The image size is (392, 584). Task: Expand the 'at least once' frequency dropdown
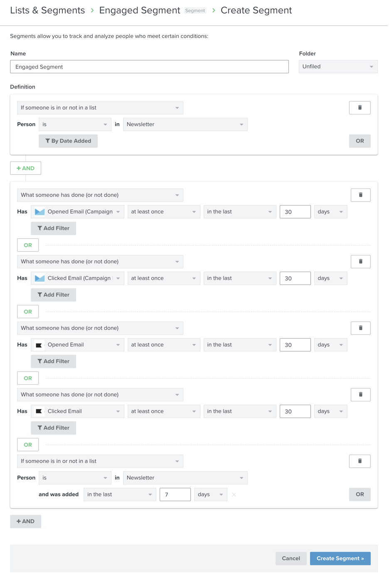tap(163, 211)
